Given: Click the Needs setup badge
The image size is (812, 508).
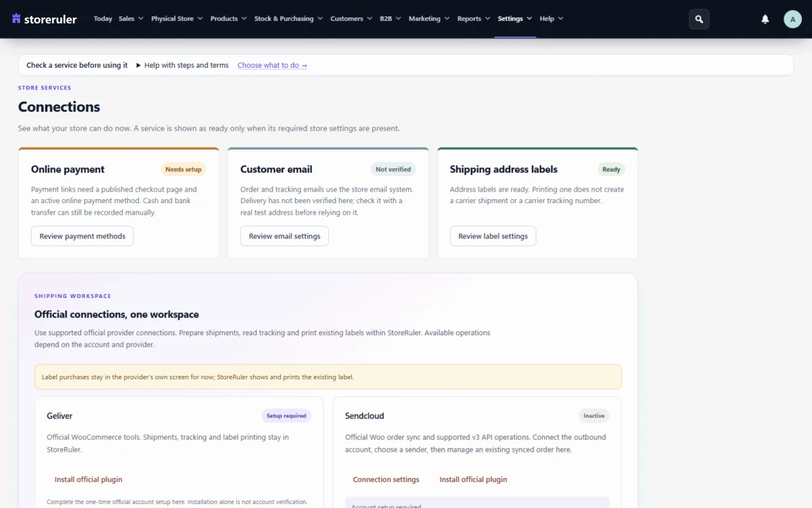Looking at the screenshot, I should pyautogui.click(x=183, y=169).
